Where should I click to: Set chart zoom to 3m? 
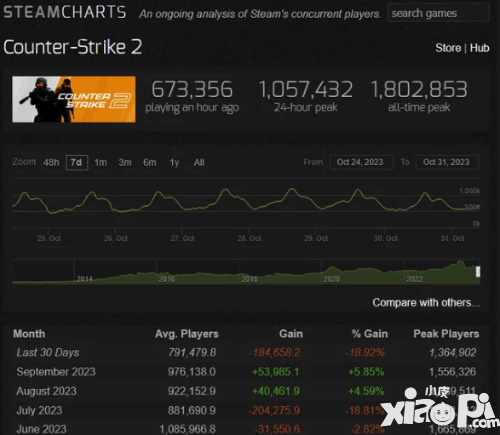(x=125, y=163)
